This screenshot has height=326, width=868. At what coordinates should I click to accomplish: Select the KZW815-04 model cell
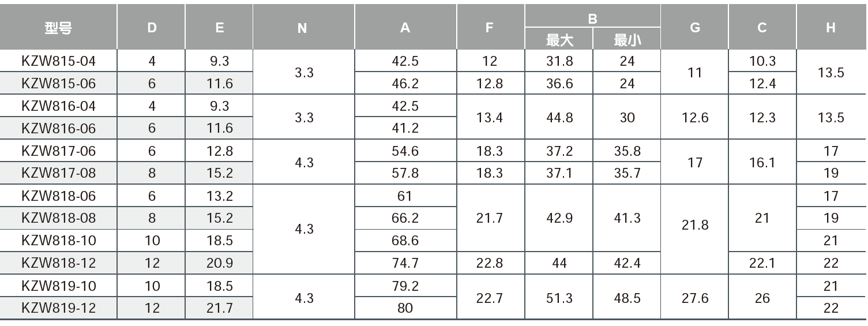[58, 61]
